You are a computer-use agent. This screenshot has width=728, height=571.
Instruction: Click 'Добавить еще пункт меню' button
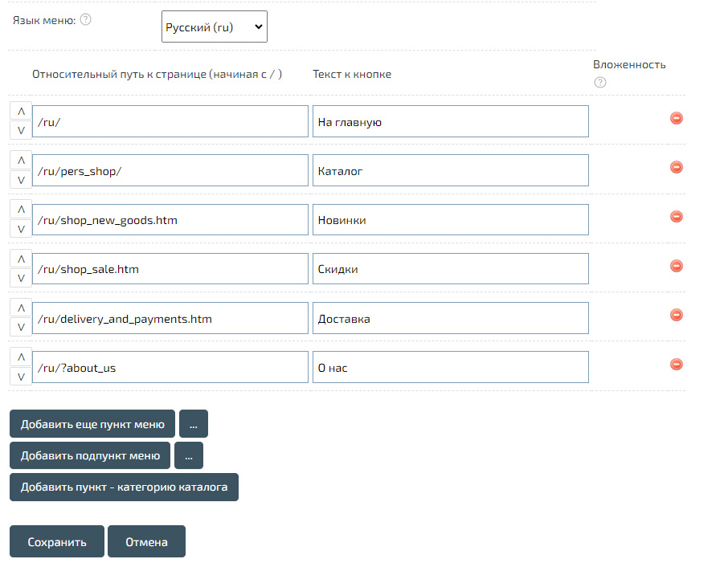tap(92, 424)
